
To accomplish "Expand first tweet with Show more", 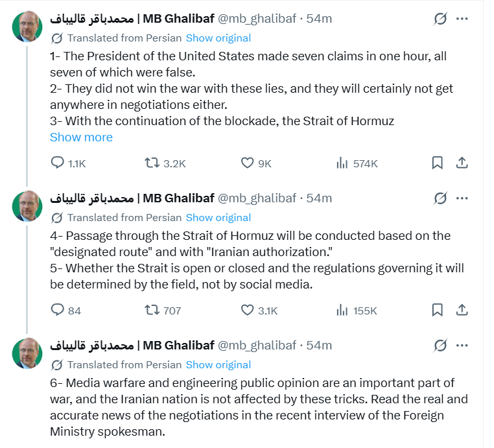I will [81, 137].
